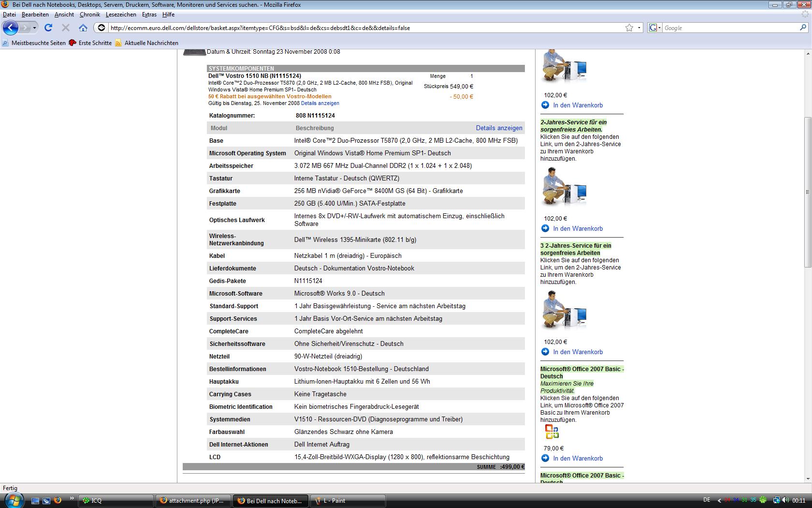Open Meistbesuchte Seiten bookmark folder
The image size is (812, 508).
(34, 43)
